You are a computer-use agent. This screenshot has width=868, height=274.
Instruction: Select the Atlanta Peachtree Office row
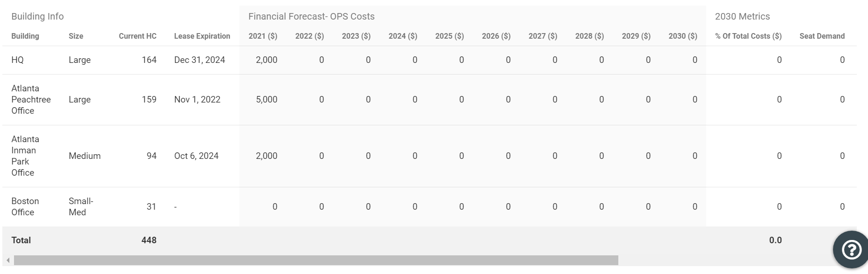[x=429, y=100]
